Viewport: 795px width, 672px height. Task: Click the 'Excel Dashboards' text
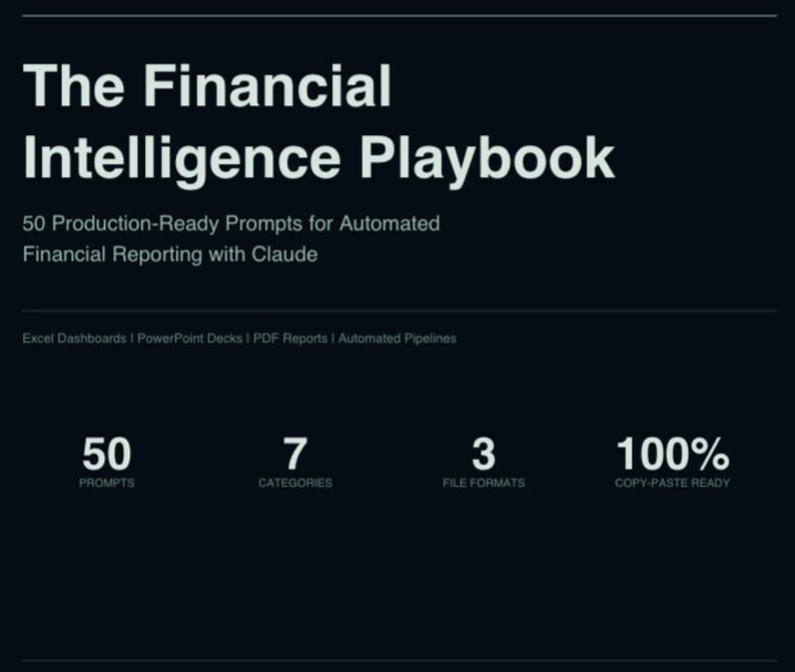click(x=75, y=339)
